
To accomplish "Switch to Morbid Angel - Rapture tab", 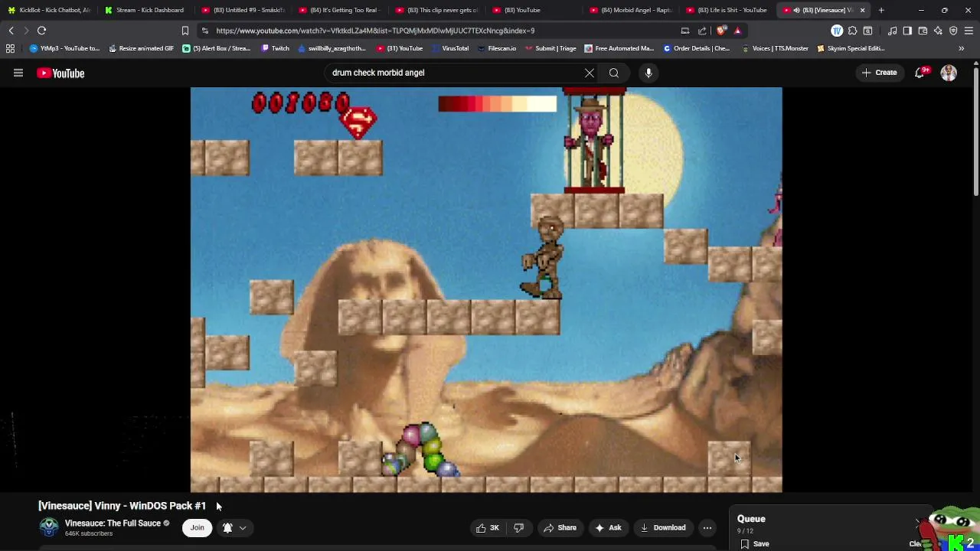I will [630, 10].
